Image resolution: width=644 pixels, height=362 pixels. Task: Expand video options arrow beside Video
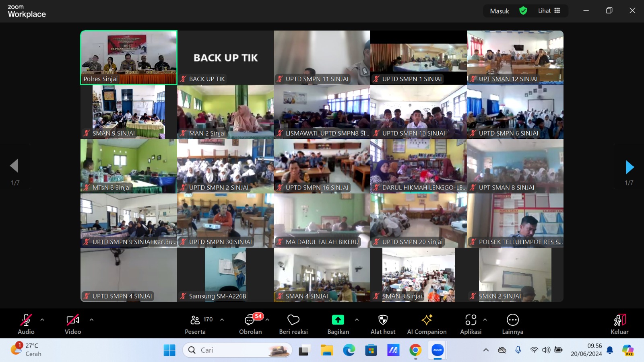[x=91, y=320]
